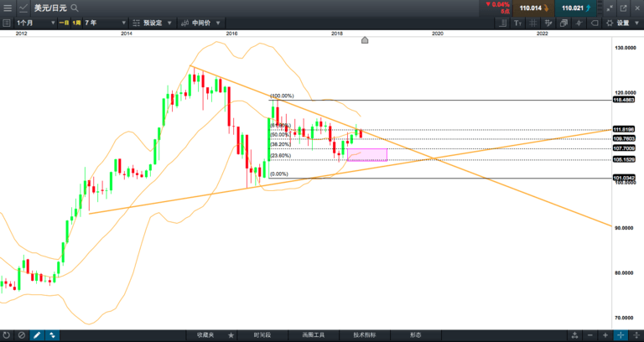This screenshot has width=644, height=342.
Task: Click the clear drawings circle-slash icon
Action: pos(21,335)
